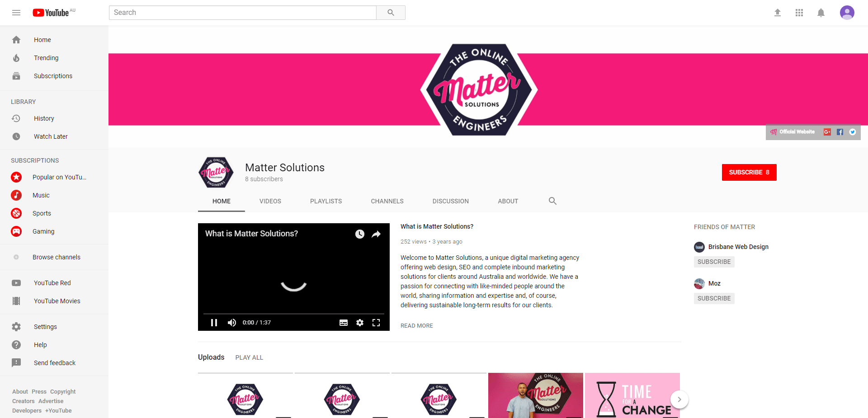Image resolution: width=868 pixels, height=418 pixels.
Task: Pause the video playback
Action: (214, 323)
